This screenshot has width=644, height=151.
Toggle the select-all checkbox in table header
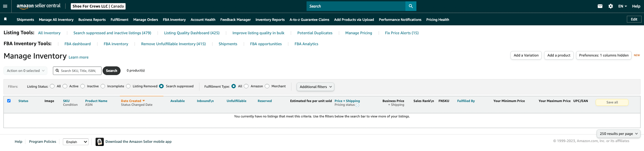(9, 101)
